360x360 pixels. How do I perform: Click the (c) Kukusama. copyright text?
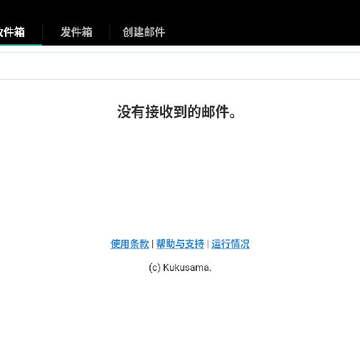[180, 268]
